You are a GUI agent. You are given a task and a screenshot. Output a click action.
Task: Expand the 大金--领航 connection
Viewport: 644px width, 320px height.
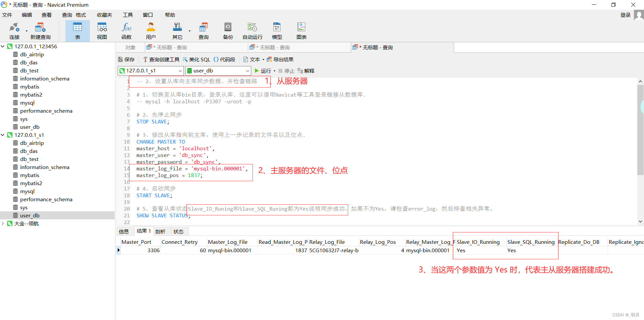click(x=3, y=223)
